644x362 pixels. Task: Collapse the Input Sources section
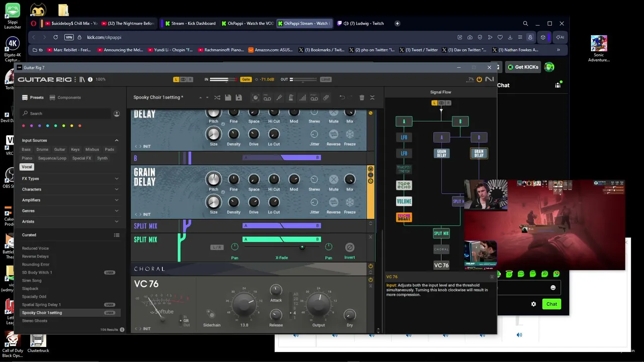click(x=117, y=141)
